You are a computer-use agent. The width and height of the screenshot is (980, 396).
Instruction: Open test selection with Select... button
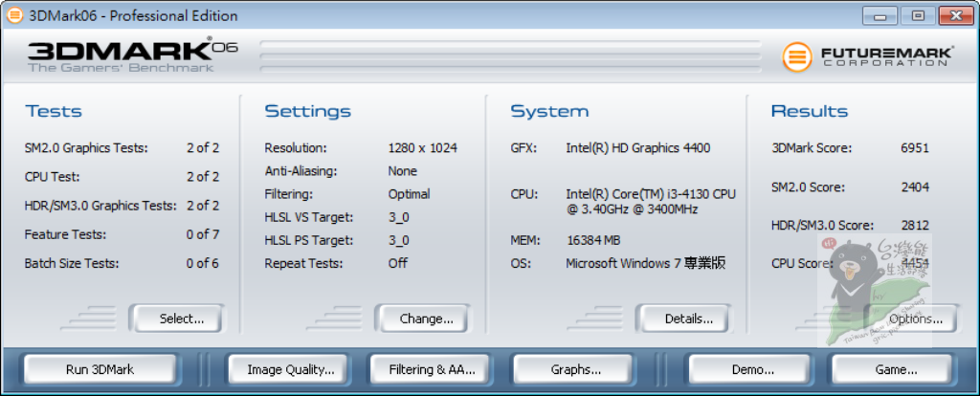click(x=178, y=319)
